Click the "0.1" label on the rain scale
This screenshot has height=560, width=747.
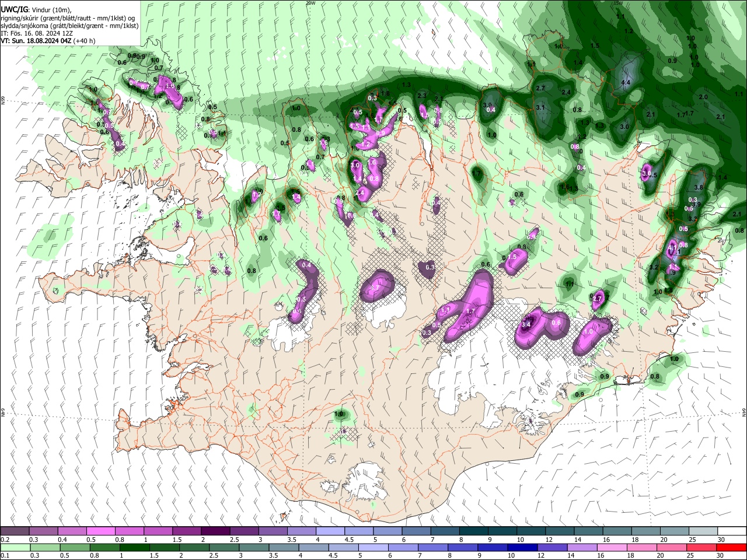point(5,555)
